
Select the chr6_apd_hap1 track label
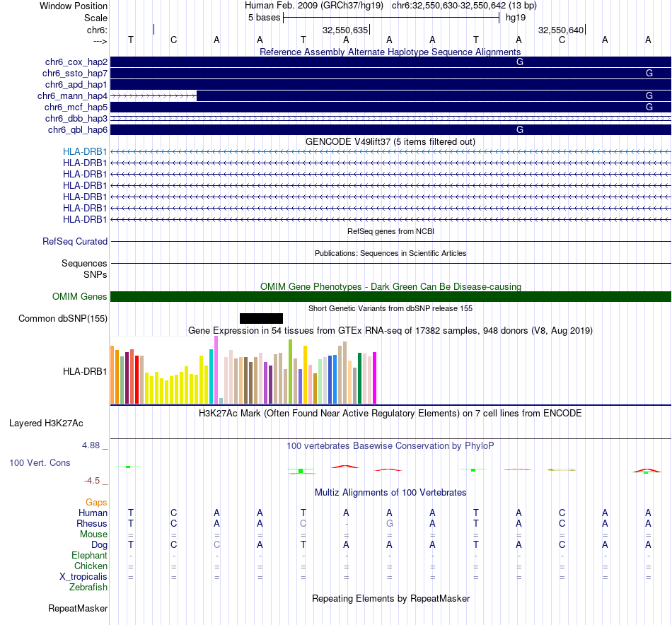tap(76, 84)
